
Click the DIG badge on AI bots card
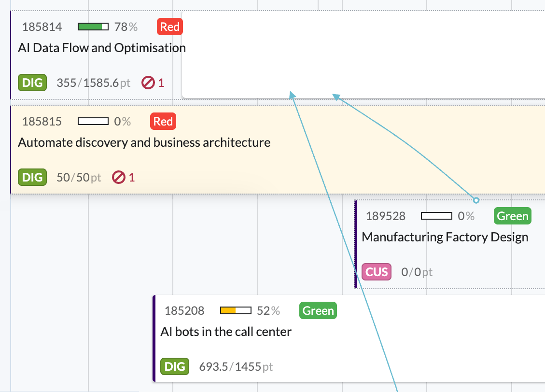click(175, 366)
